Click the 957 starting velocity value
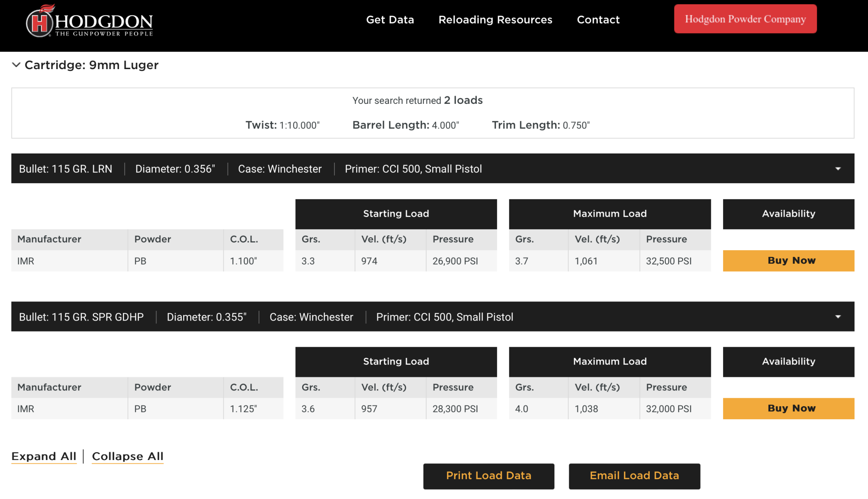The height and width of the screenshot is (499, 868). (x=369, y=409)
